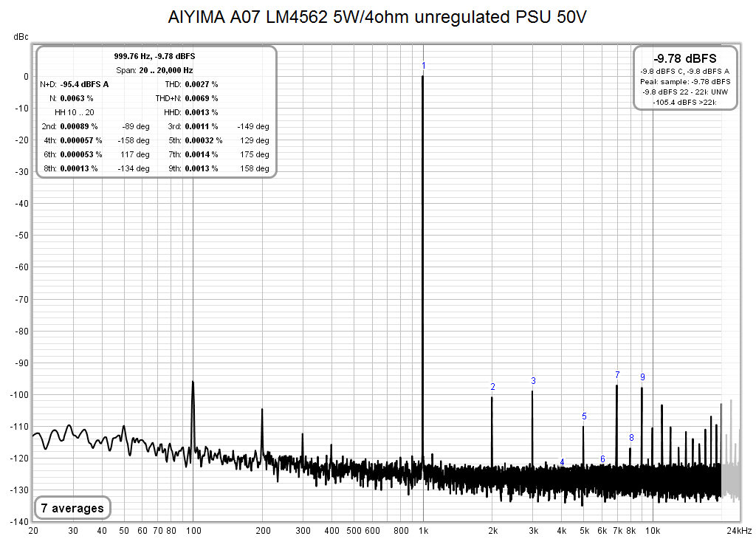Select the "-149 deg" phase value
The image size is (756, 539).
pos(253,126)
